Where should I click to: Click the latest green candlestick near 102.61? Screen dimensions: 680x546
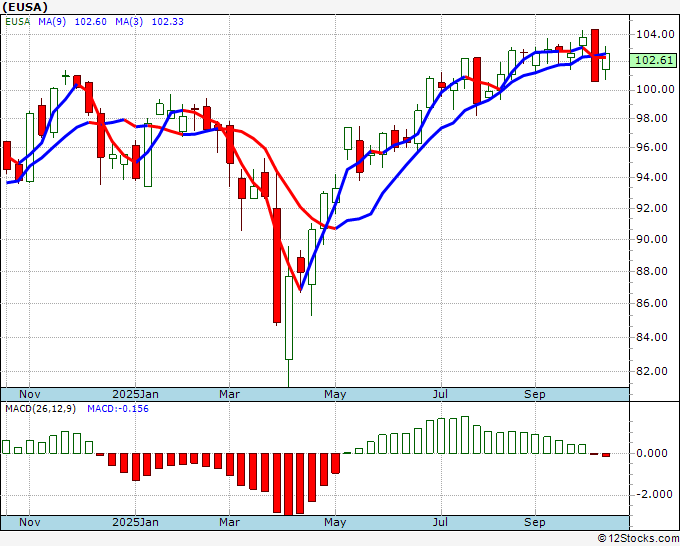(x=606, y=61)
